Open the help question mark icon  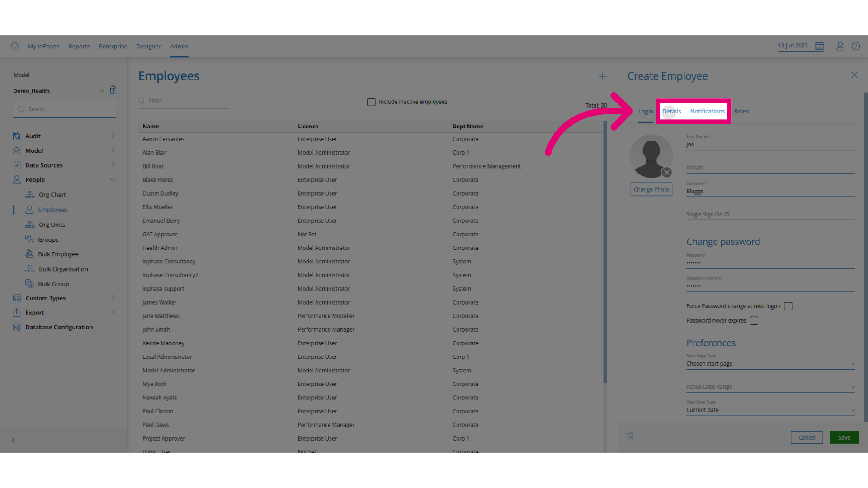click(x=856, y=46)
